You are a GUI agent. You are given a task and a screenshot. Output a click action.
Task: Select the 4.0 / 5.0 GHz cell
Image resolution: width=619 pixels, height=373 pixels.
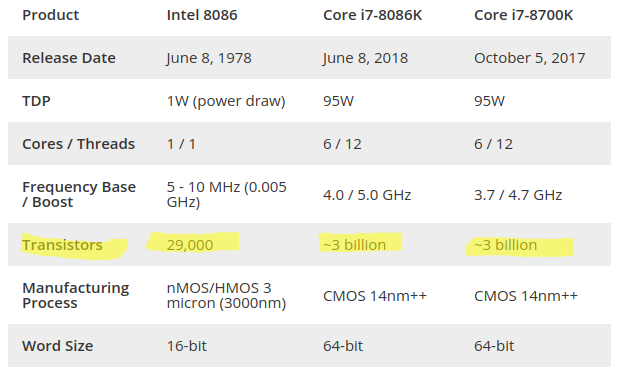pyautogui.click(x=367, y=195)
